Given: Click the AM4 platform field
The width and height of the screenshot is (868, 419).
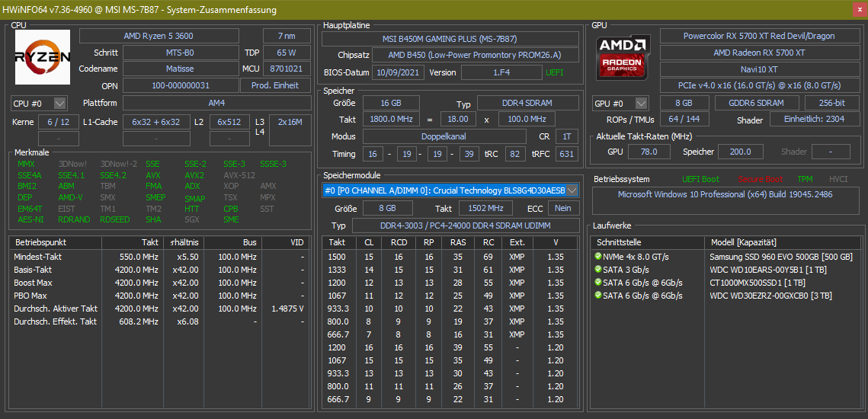Looking at the screenshot, I should pyautogui.click(x=217, y=103).
